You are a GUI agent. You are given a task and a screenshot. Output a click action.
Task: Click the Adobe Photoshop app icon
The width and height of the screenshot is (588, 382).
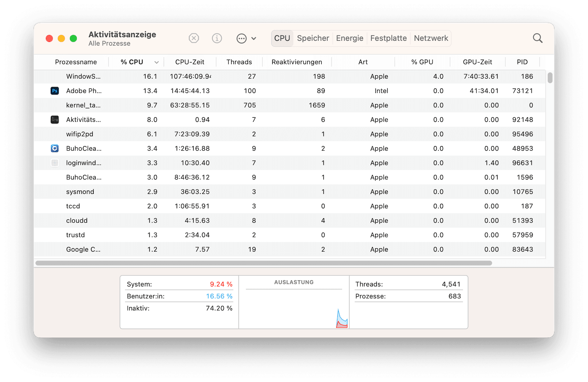click(55, 91)
